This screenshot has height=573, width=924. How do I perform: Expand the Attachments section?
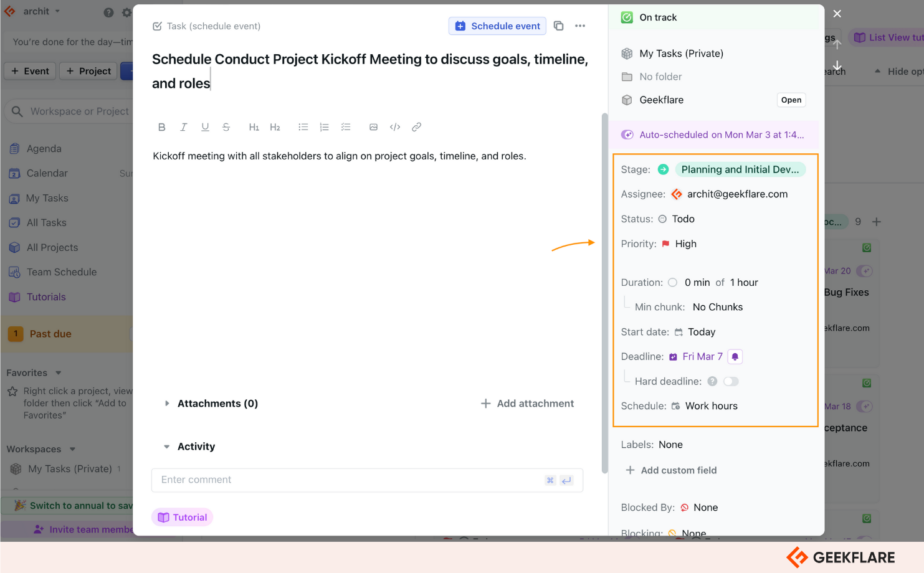point(166,403)
